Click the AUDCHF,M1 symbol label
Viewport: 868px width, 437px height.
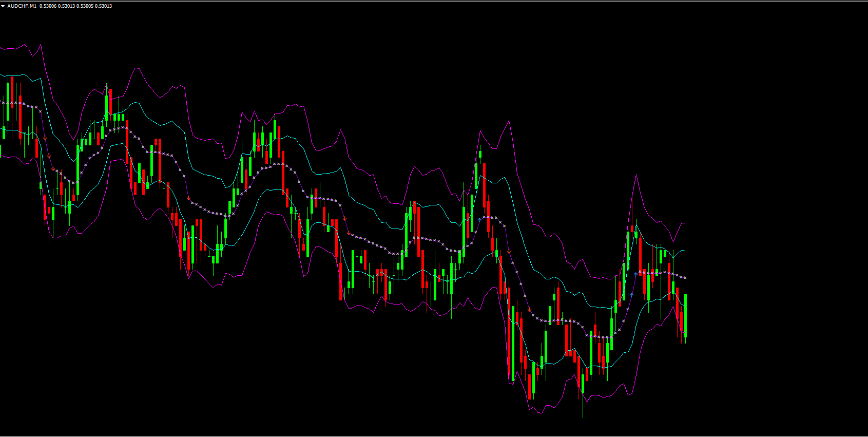click(x=22, y=6)
